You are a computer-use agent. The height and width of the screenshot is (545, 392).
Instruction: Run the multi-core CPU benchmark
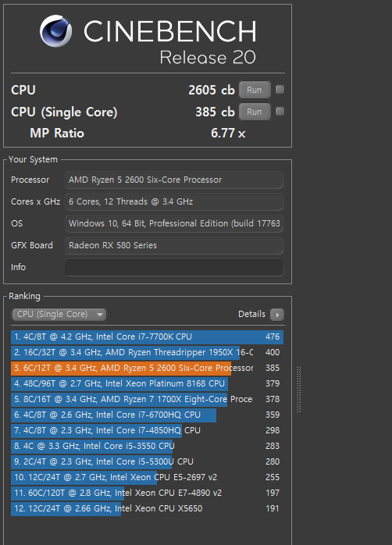(255, 90)
